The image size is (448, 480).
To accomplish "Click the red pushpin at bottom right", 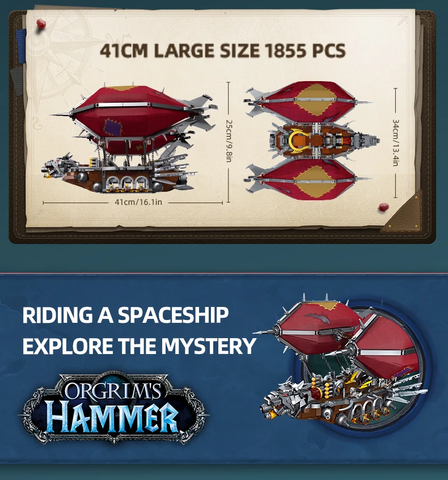I will tap(383, 207).
